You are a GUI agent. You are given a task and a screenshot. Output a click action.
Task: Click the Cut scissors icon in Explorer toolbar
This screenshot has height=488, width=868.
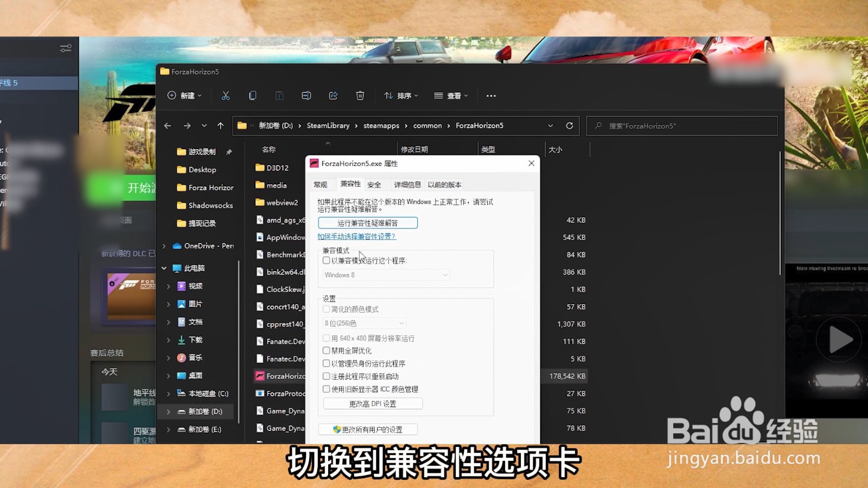pyautogui.click(x=226, y=95)
